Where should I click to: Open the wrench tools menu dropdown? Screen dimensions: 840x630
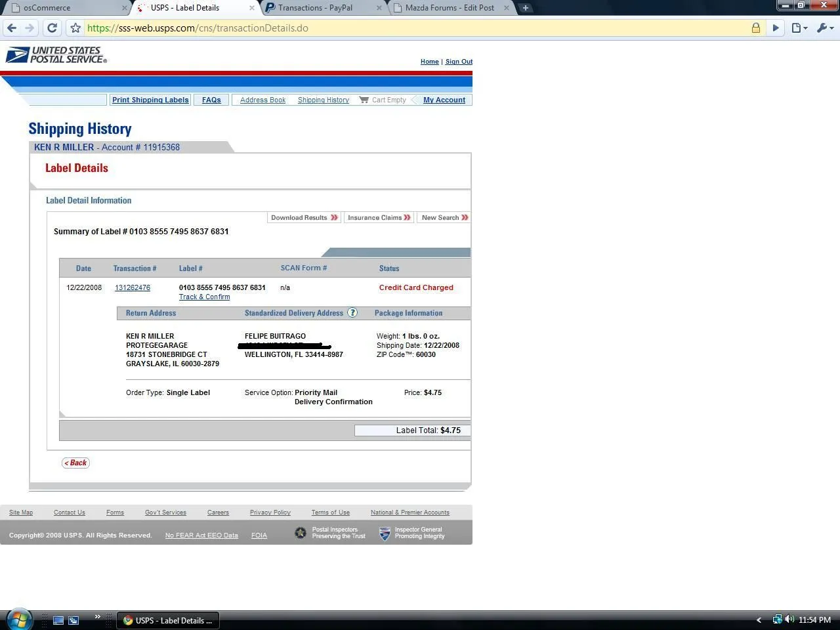(824, 28)
